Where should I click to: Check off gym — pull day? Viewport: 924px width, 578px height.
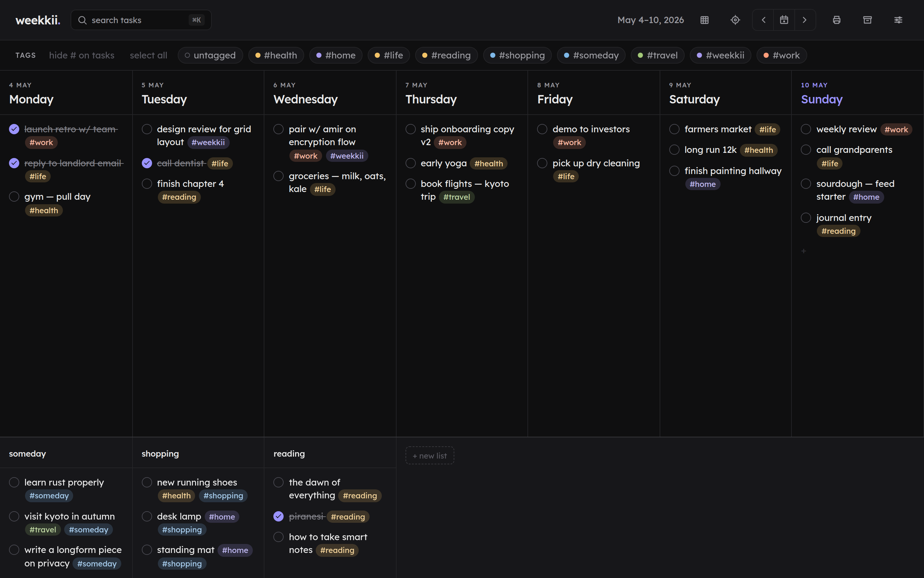(14, 197)
